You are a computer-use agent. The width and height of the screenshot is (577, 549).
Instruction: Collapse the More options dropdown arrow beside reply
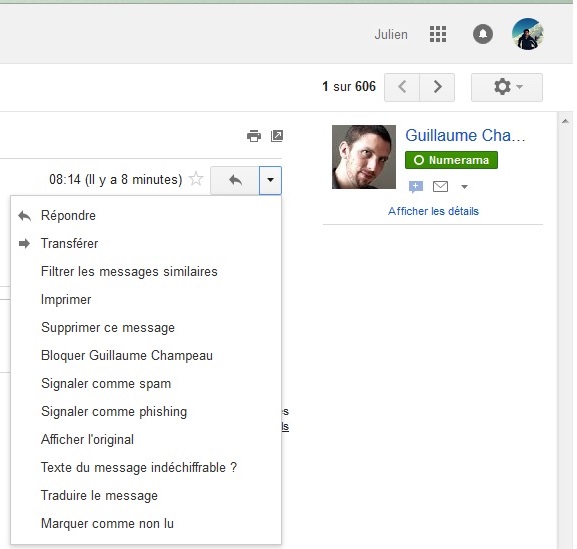point(270,180)
